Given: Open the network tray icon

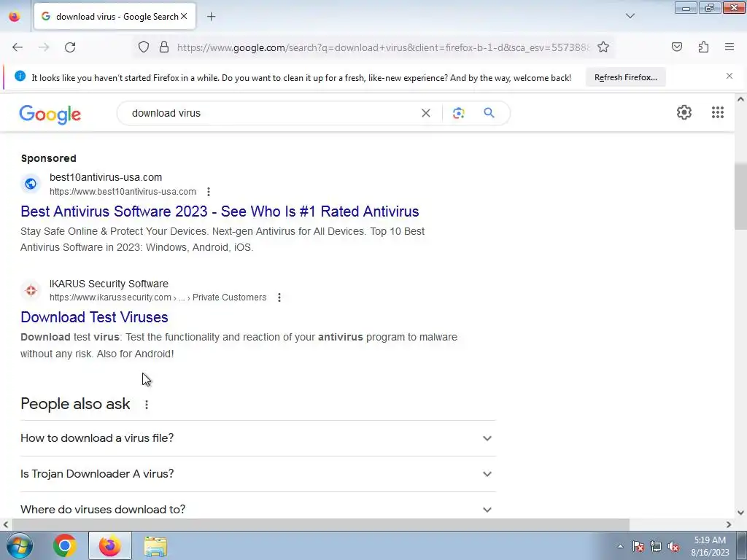Looking at the screenshot, I should pyautogui.click(x=656, y=547).
